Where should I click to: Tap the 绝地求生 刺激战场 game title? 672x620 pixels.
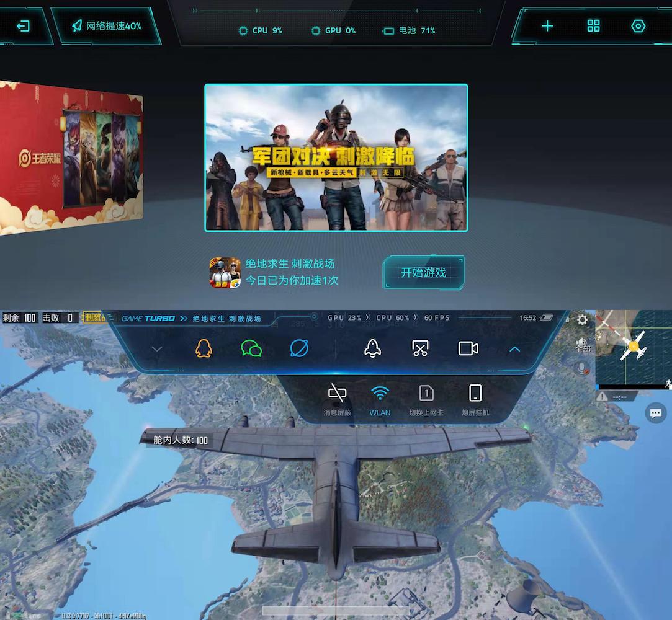(x=290, y=263)
